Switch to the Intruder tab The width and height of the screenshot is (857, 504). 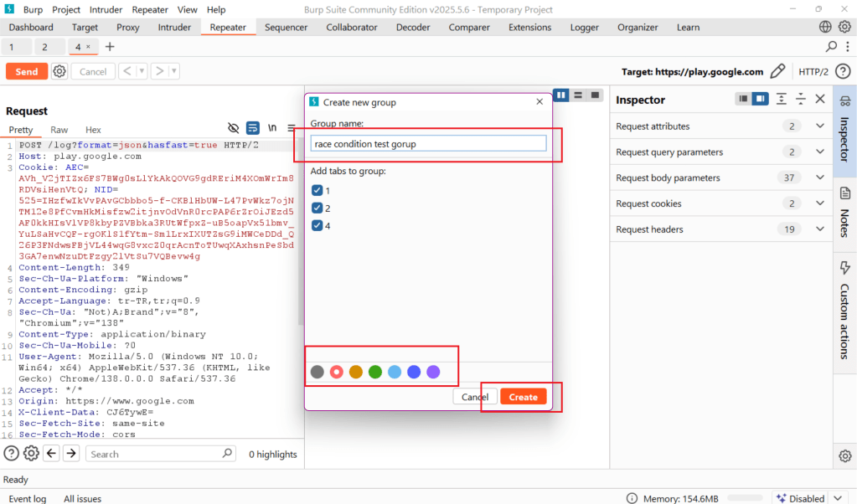pos(174,28)
